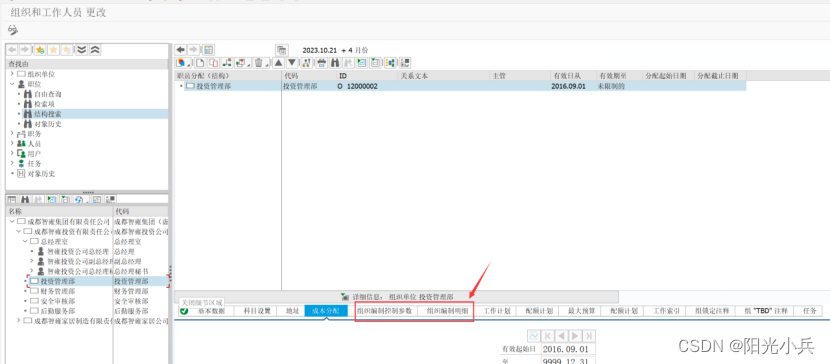The height and width of the screenshot is (364, 830).
Task: Click the red-green move/relocate icon
Action: click(242, 63)
